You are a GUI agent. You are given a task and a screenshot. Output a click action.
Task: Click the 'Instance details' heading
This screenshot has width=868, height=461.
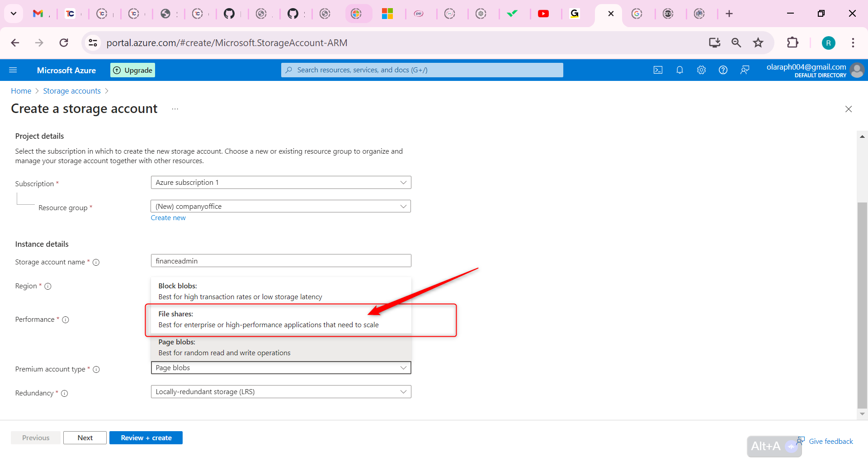tap(42, 244)
